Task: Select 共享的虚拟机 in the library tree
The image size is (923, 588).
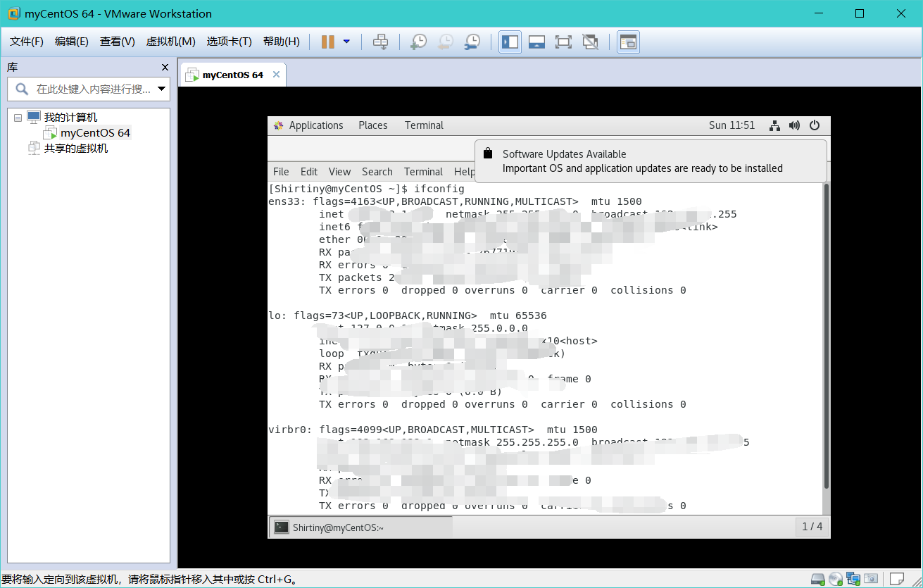Action: pyautogui.click(x=76, y=149)
